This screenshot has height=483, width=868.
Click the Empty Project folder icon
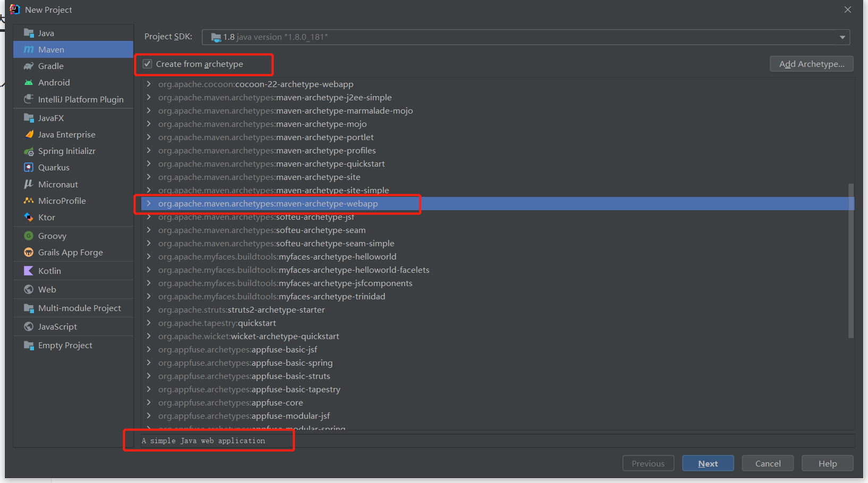click(x=29, y=345)
